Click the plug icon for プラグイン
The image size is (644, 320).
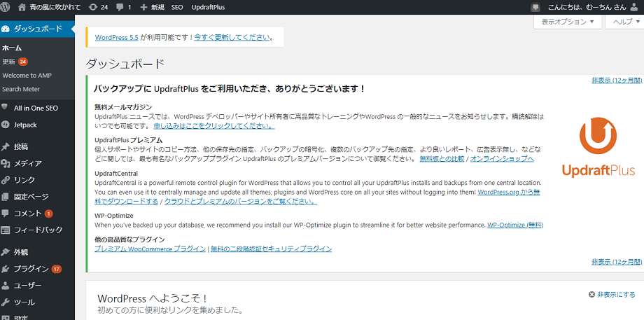point(5,269)
